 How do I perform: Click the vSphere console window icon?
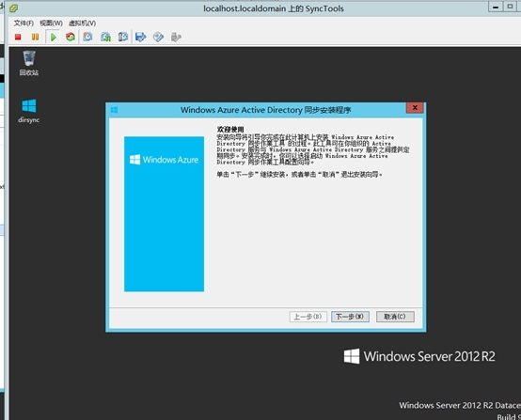point(14,8)
